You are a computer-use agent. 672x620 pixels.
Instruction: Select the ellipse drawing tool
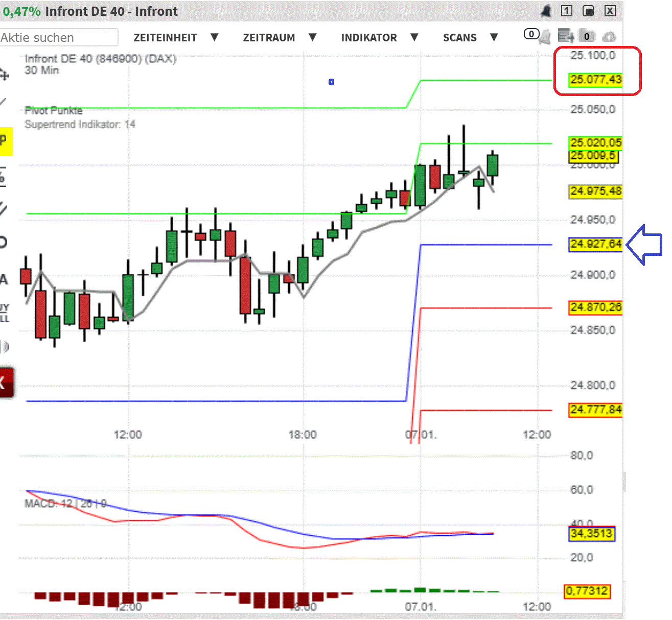(x=3, y=242)
